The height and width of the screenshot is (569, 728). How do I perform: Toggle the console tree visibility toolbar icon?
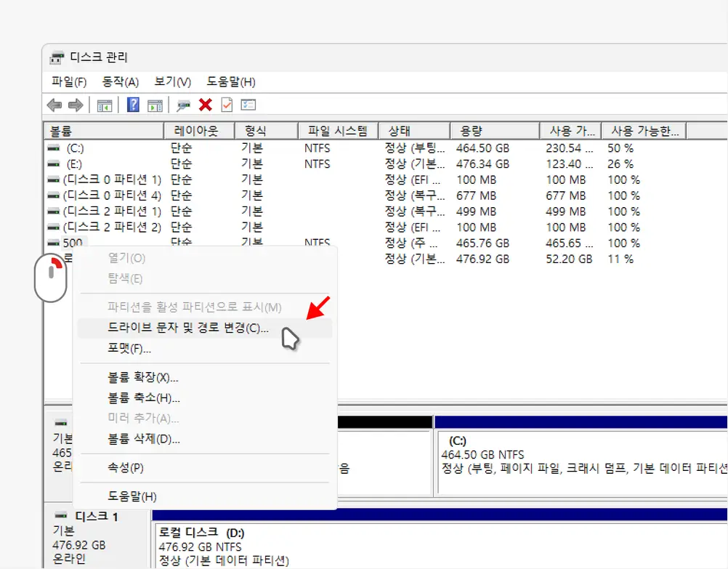coord(104,105)
